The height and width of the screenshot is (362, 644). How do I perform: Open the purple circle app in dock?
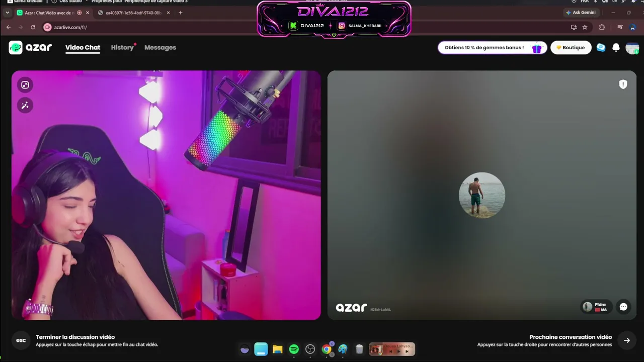click(x=245, y=349)
